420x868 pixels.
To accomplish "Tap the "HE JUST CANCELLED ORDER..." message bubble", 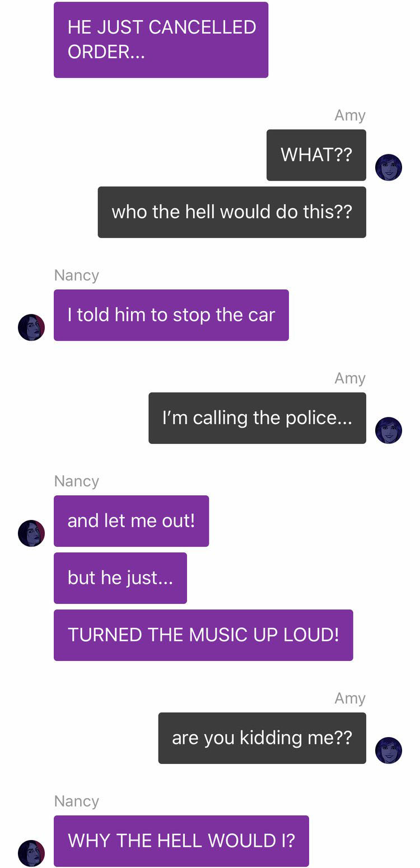I will (x=161, y=40).
